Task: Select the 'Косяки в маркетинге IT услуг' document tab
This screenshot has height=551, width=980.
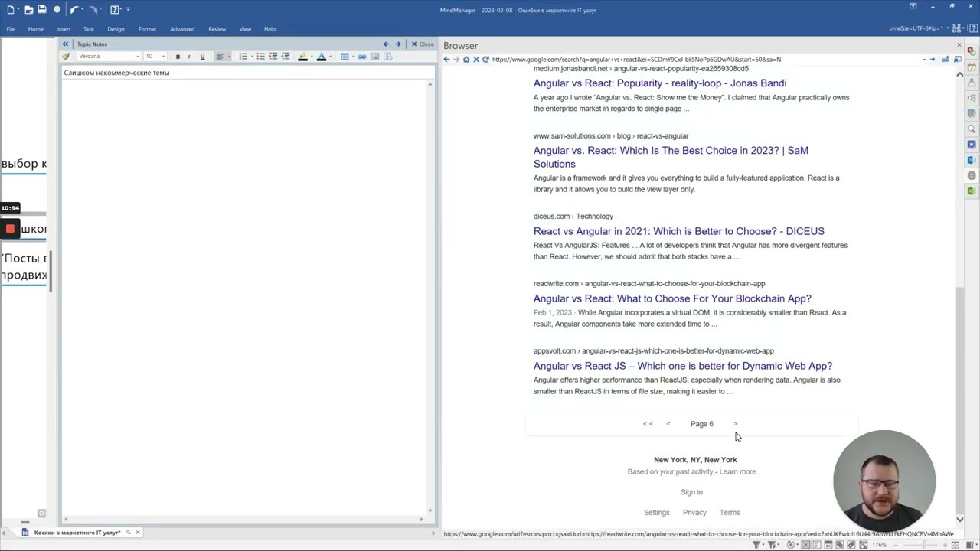Action: coord(77,533)
